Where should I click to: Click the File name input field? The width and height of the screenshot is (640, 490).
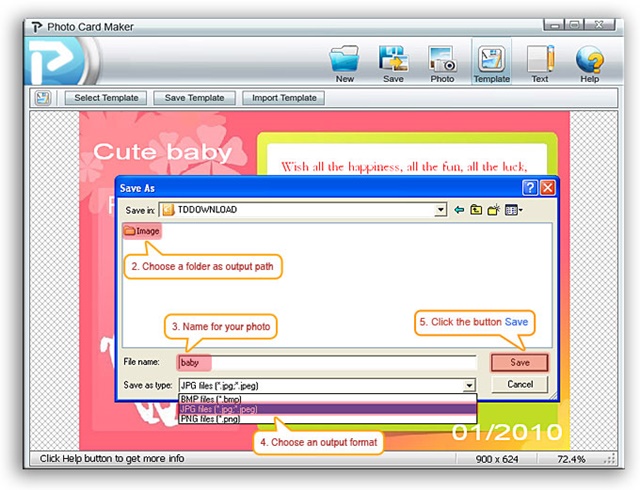(x=326, y=363)
